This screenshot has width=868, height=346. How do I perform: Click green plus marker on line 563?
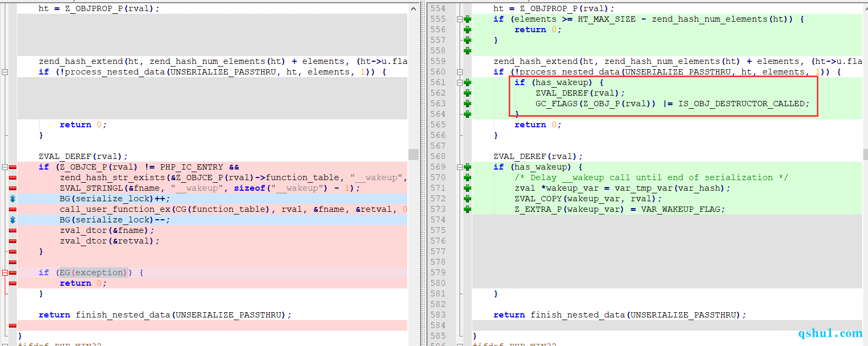click(468, 104)
